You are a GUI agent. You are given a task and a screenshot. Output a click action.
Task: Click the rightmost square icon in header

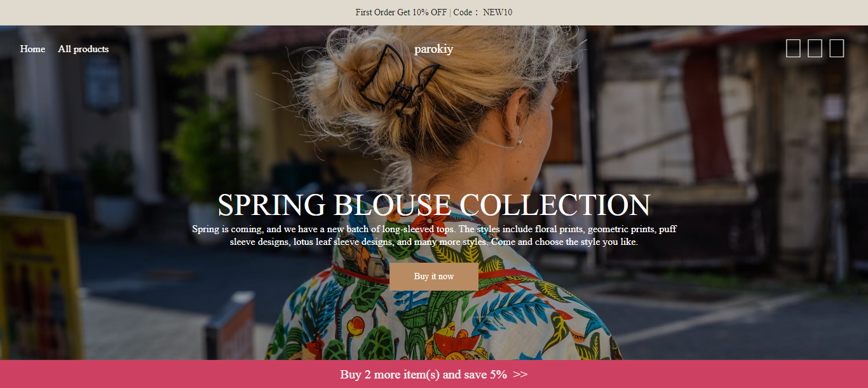[x=836, y=48]
